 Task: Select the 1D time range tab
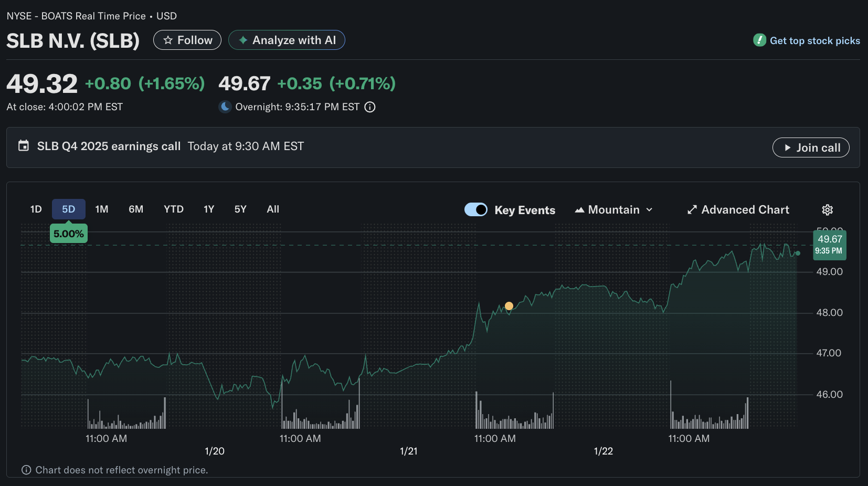(x=36, y=209)
